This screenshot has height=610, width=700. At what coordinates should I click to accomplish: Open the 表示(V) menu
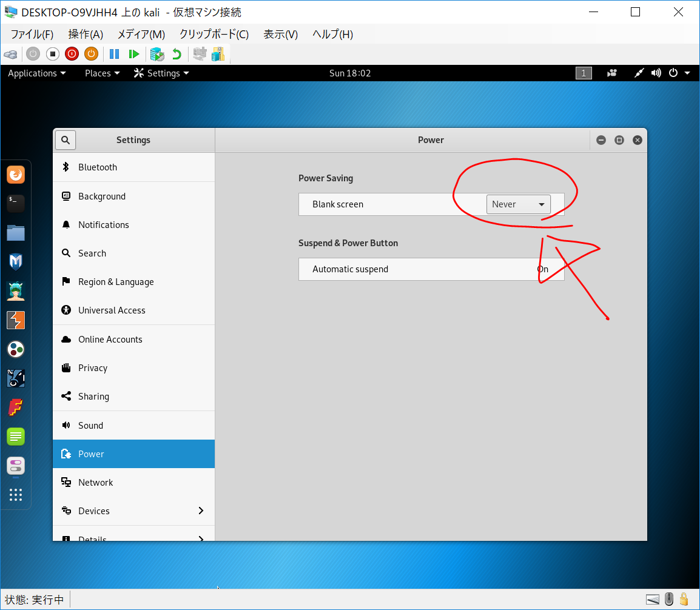point(280,35)
